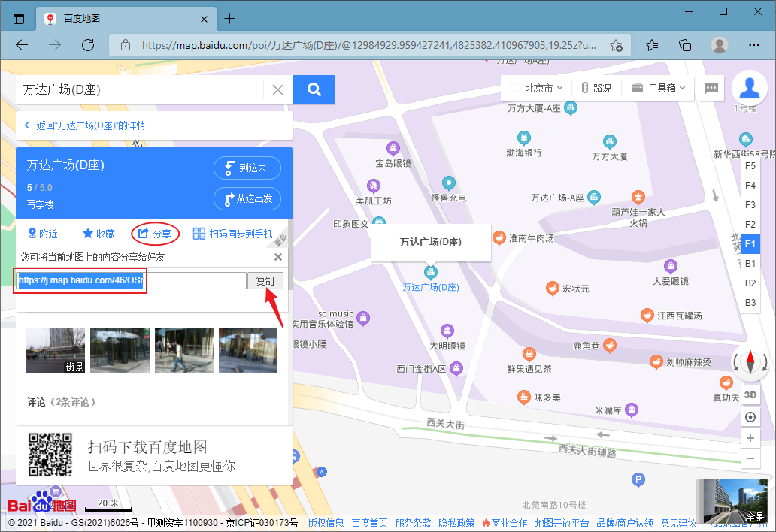
Task: Click the parking P marker
Action: [638, 479]
